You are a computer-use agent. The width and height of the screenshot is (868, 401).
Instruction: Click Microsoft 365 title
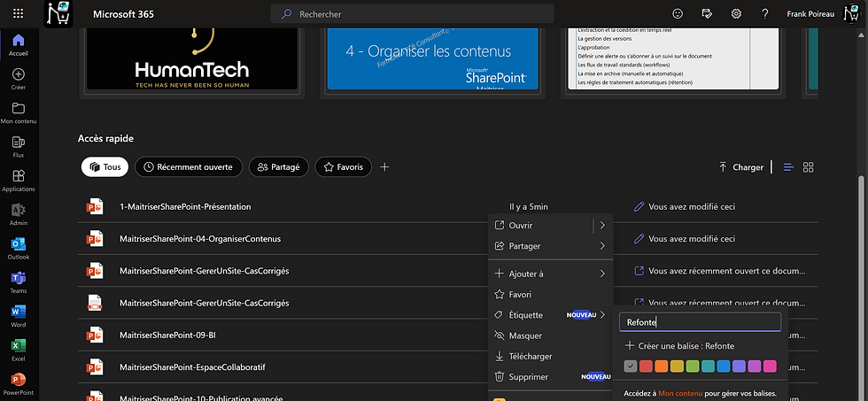pyautogui.click(x=123, y=14)
